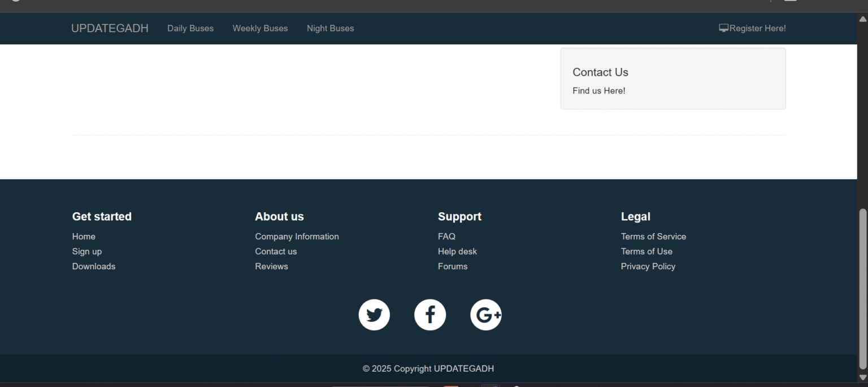Click the scrollbar down arrow
Screen dimensions: 868x387
(862, 377)
